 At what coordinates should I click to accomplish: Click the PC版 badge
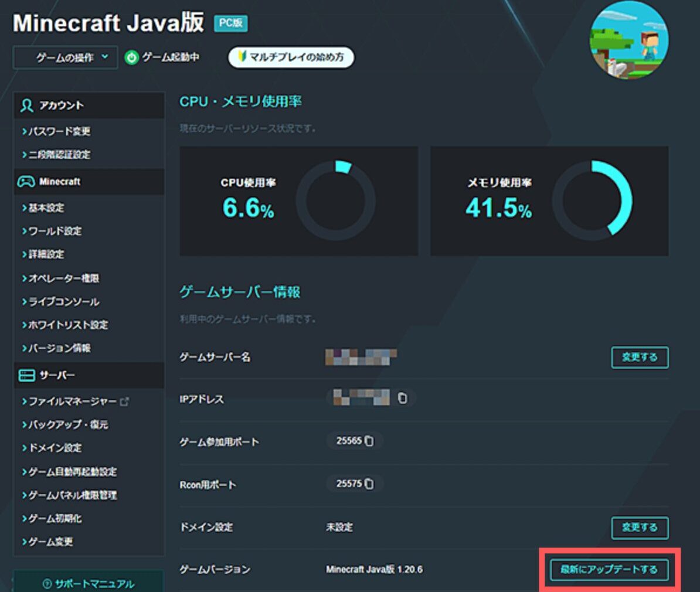click(x=231, y=23)
